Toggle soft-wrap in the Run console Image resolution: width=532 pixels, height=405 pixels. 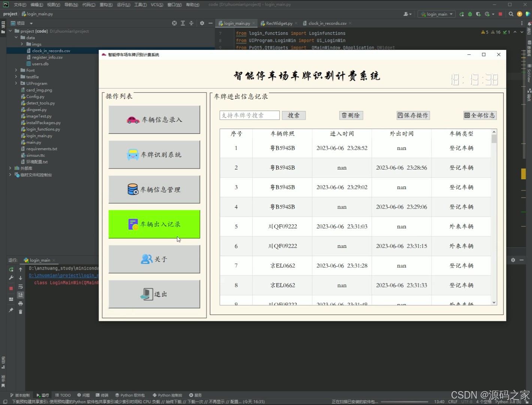coord(21,286)
